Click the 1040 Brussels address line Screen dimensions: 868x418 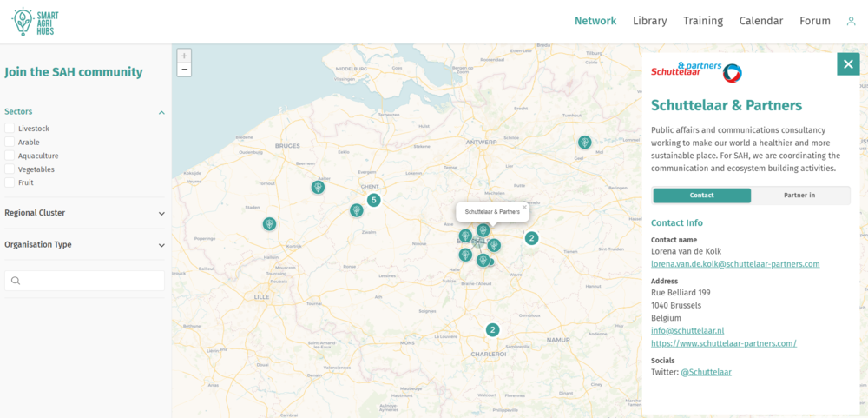click(x=676, y=305)
